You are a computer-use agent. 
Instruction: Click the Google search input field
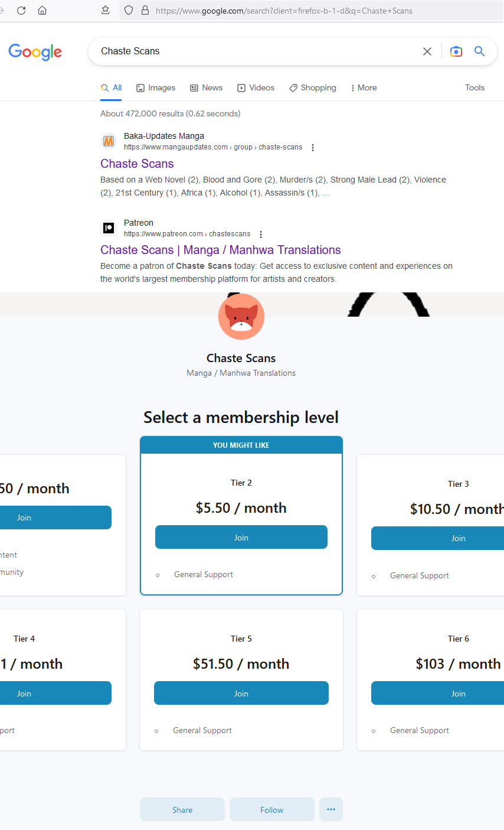(x=254, y=51)
